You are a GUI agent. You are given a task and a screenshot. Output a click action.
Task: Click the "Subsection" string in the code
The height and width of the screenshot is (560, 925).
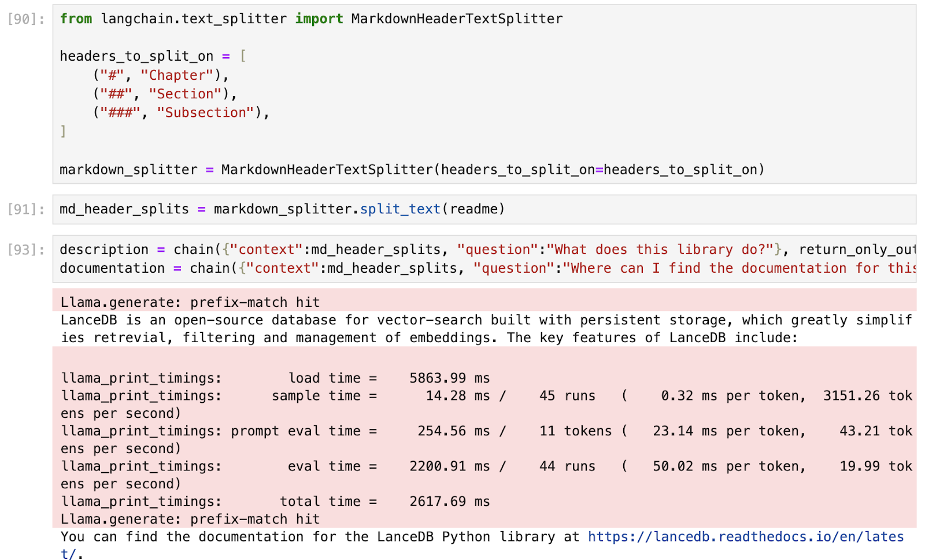coord(205,113)
